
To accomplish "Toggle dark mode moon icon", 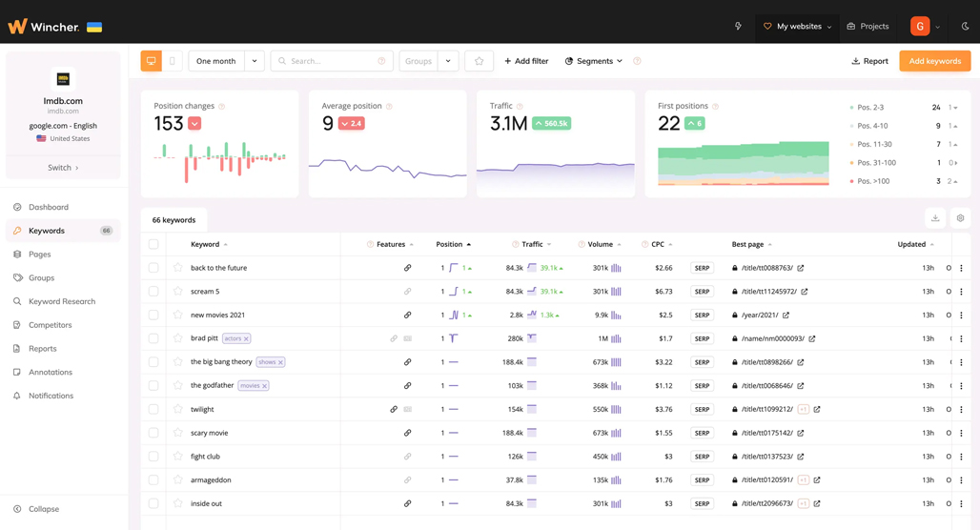I will tap(965, 27).
